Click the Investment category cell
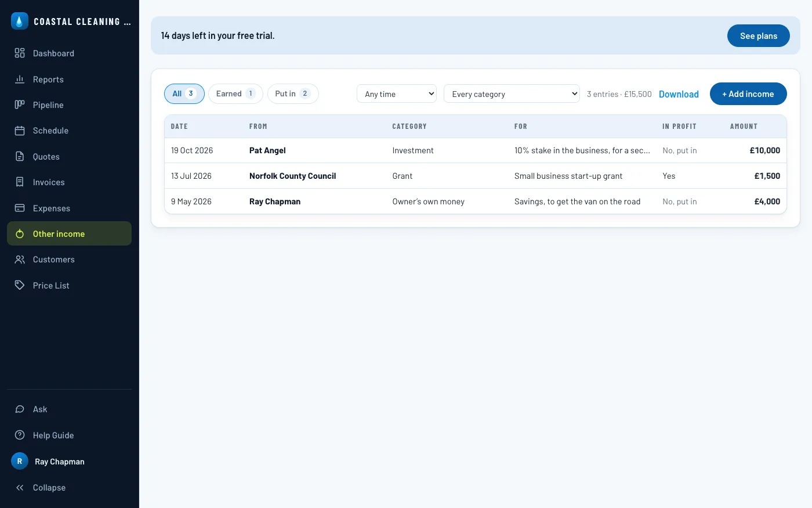Screen dimensions: 812x508 [x=413, y=150]
